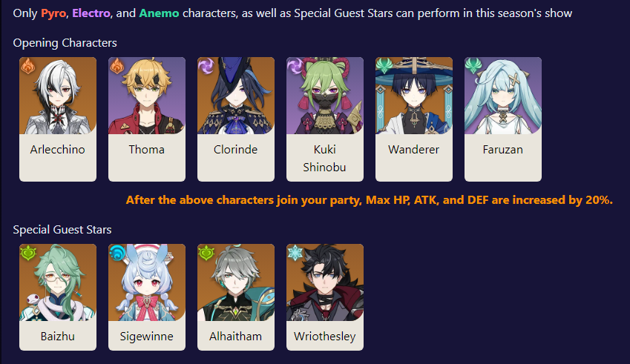The image size is (630, 364).
Task: Open the Baizhu name link
Action: (x=58, y=337)
